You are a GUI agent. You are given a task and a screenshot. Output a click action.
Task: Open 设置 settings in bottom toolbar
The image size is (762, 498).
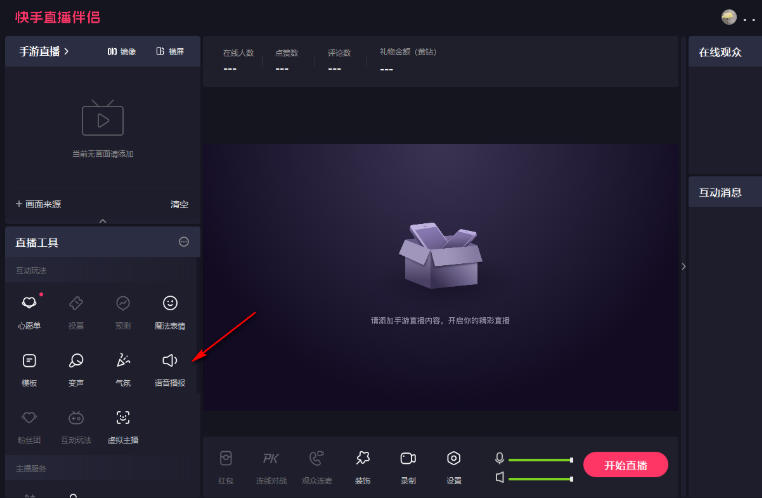click(454, 459)
